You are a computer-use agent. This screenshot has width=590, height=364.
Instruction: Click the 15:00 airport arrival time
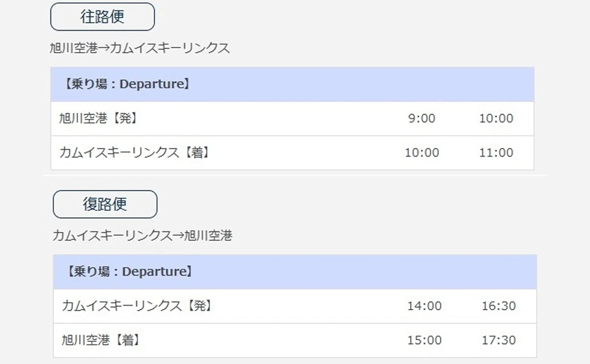click(x=424, y=340)
